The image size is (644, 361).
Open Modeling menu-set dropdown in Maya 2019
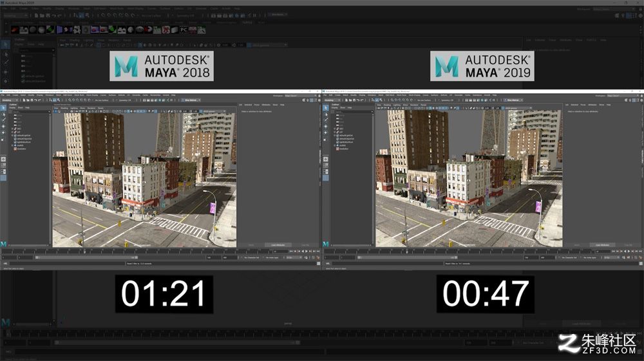pyautogui.click(x=332, y=100)
